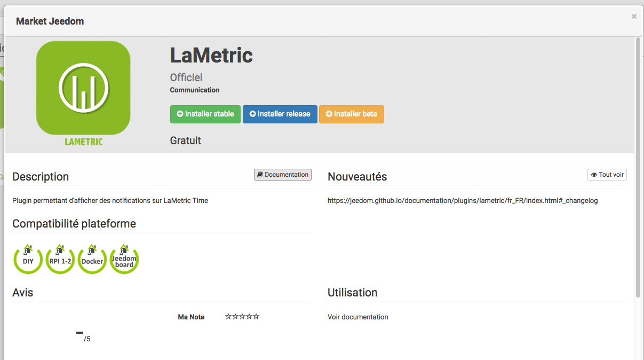Image resolution: width=644 pixels, height=360 pixels.
Task: Click the dialog vertical scrollbar
Action: (x=638, y=167)
